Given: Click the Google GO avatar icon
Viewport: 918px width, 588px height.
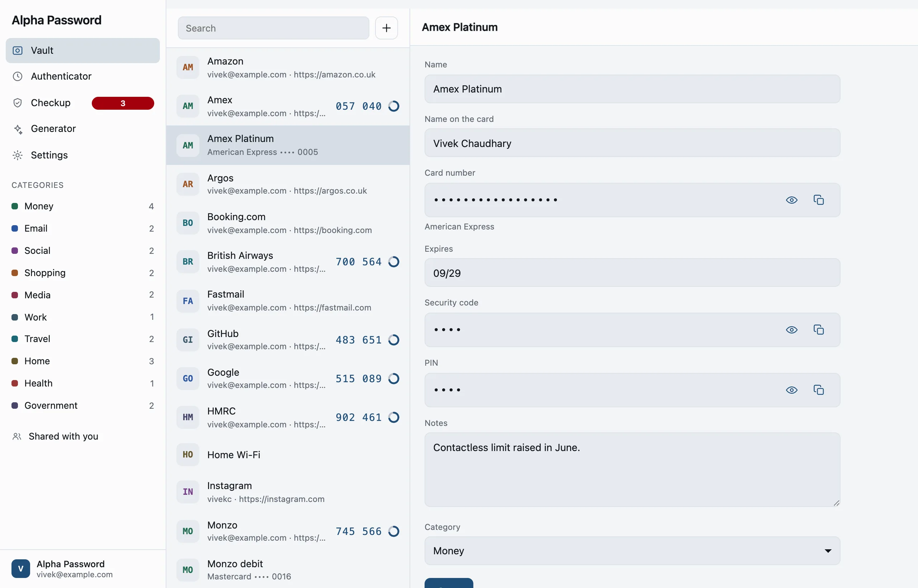Looking at the screenshot, I should (188, 378).
